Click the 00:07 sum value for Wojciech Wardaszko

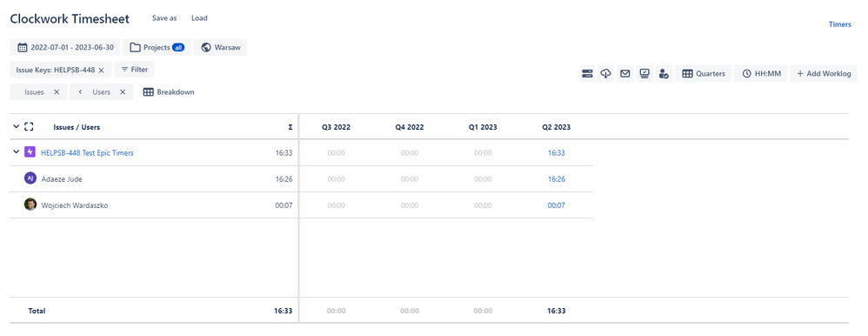point(284,205)
